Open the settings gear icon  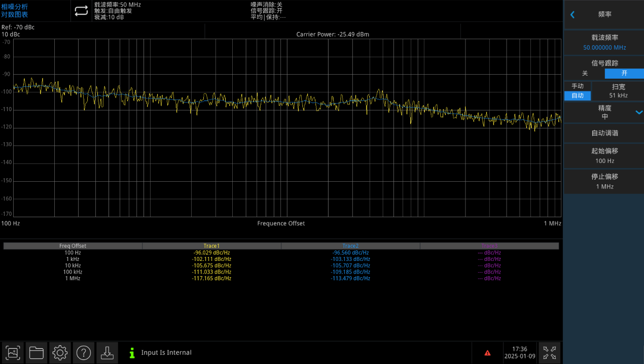60,352
